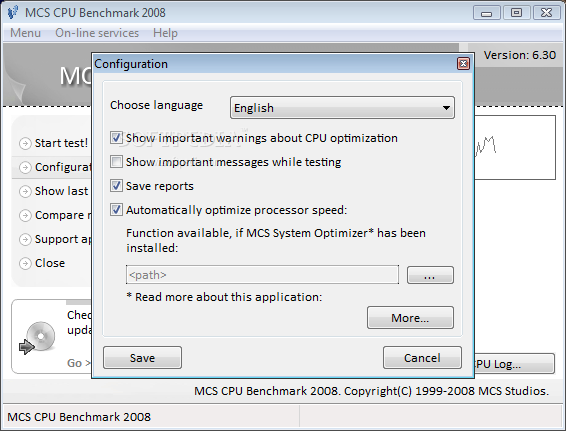Select Close in the sidebar list
The width and height of the screenshot is (566, 431).
tap(50, 263)
